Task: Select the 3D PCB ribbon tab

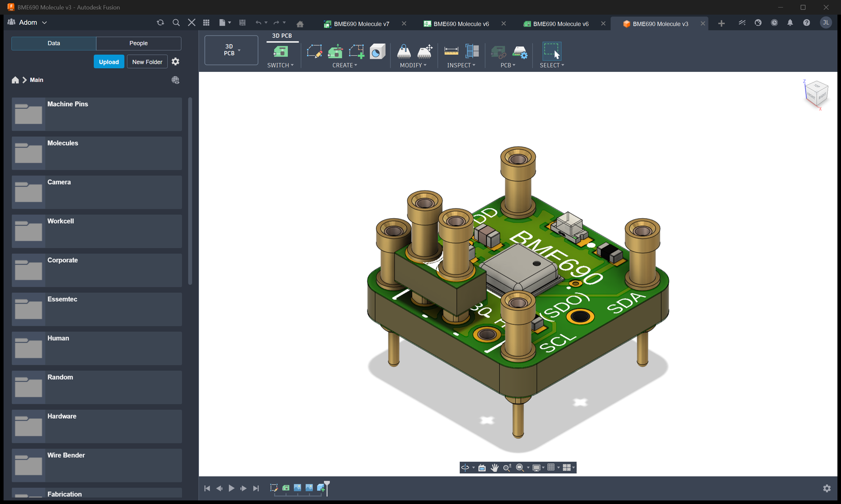Action: (x=282, y=36)
